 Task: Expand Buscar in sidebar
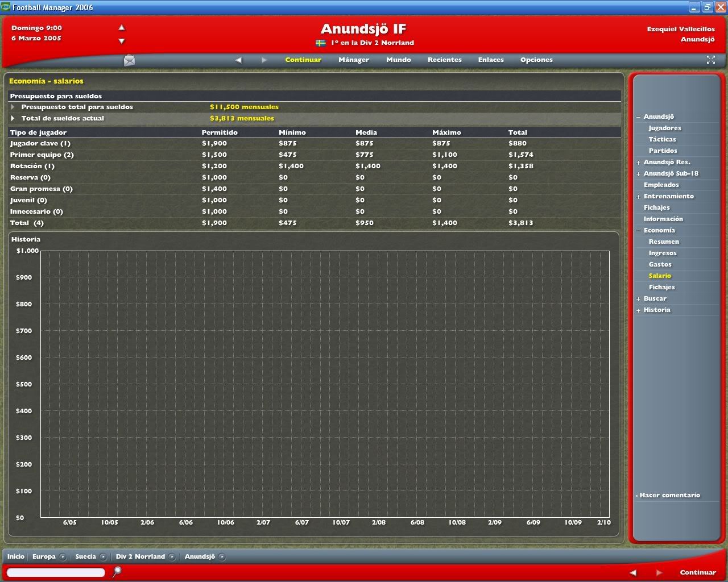tap(638, 299)
